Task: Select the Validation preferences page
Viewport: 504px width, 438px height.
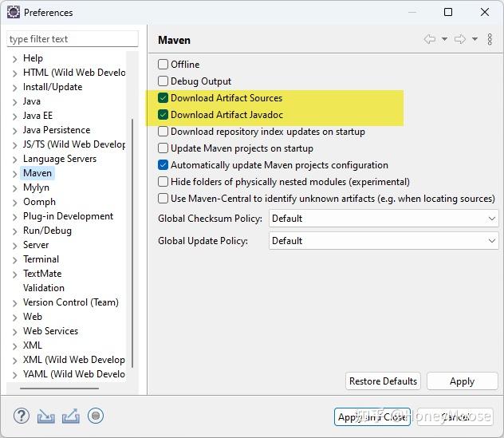Action: tap(44, 288)
